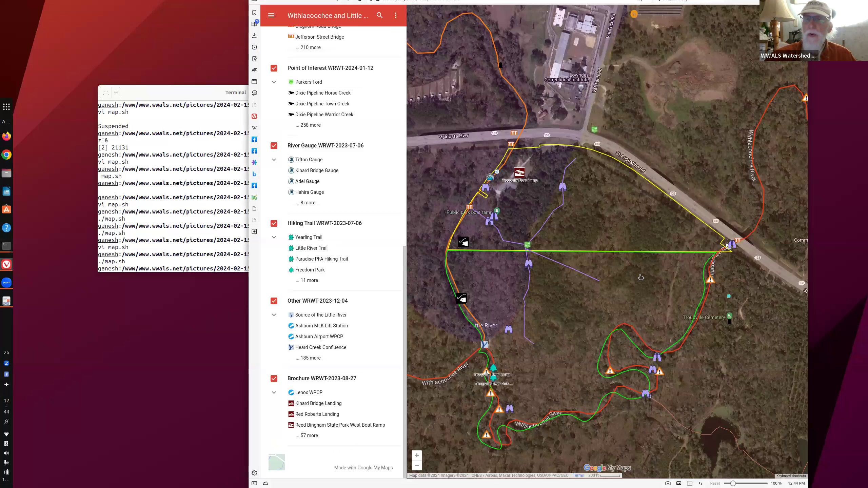This screenshot has height=488, width=868.
Task: Open Firefox from the Ubuntu dock
Action: (x=6, y=136)
